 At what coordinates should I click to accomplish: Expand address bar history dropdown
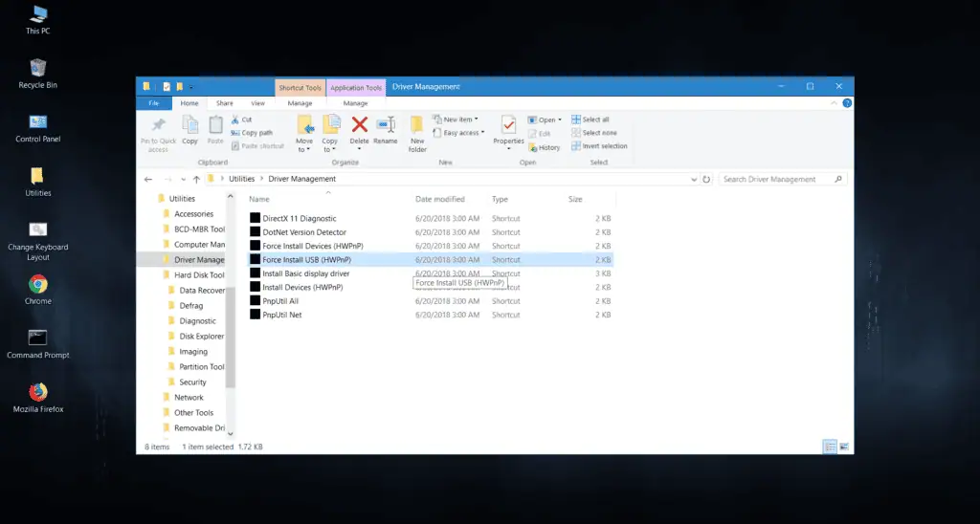coord(694,179)
